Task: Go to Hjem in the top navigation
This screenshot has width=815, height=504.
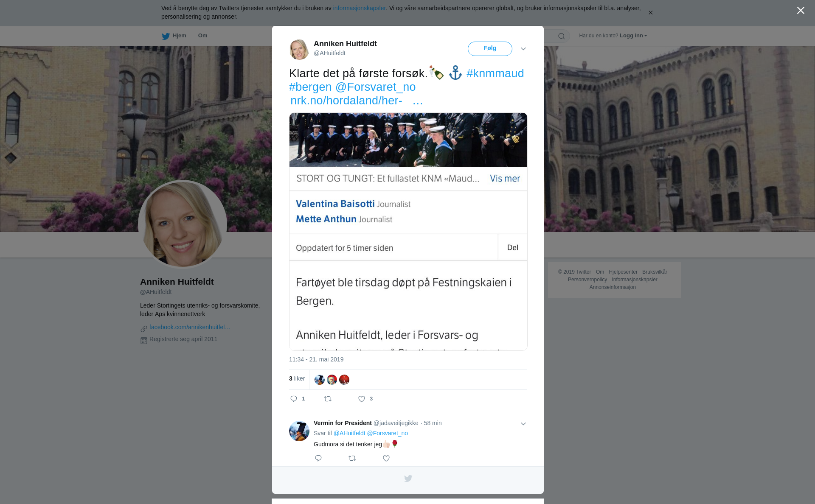Action: point(179,36)
